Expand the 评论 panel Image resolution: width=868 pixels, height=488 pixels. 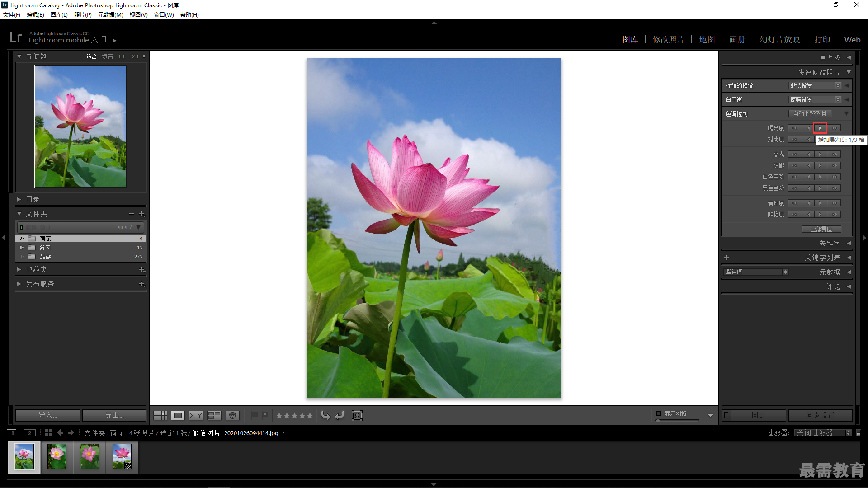click(x=849, y=286)
